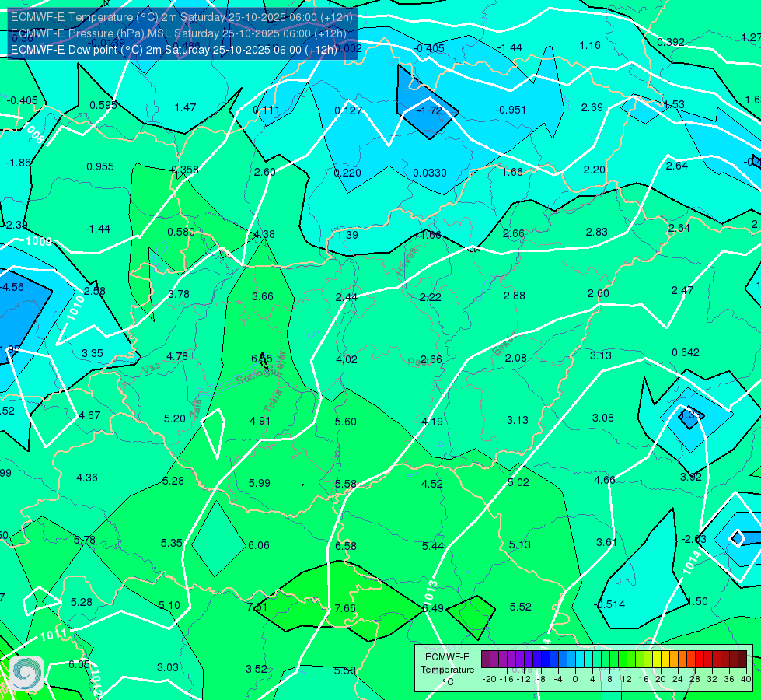Click the 4.78 temperature value
This screenshot has height=700, width=761.
point(177,356)
